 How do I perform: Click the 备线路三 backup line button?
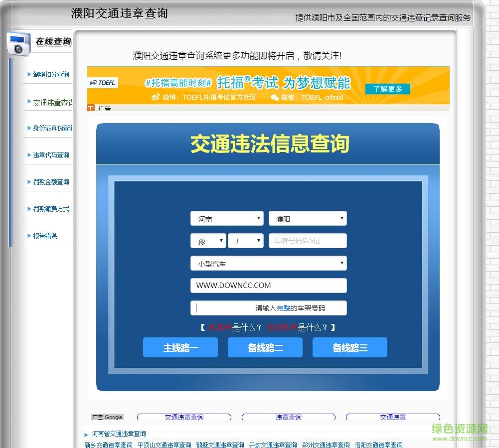pyautogui.click(x=349, y=347)
